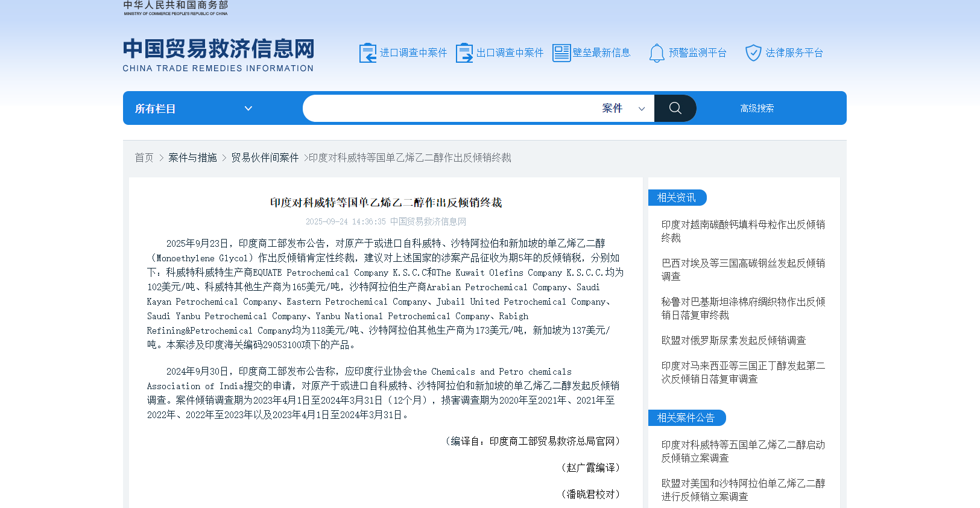Click the 高级搜索 advanced search link
This screenshot has height=508, width=980.
[x=757, y=109]
